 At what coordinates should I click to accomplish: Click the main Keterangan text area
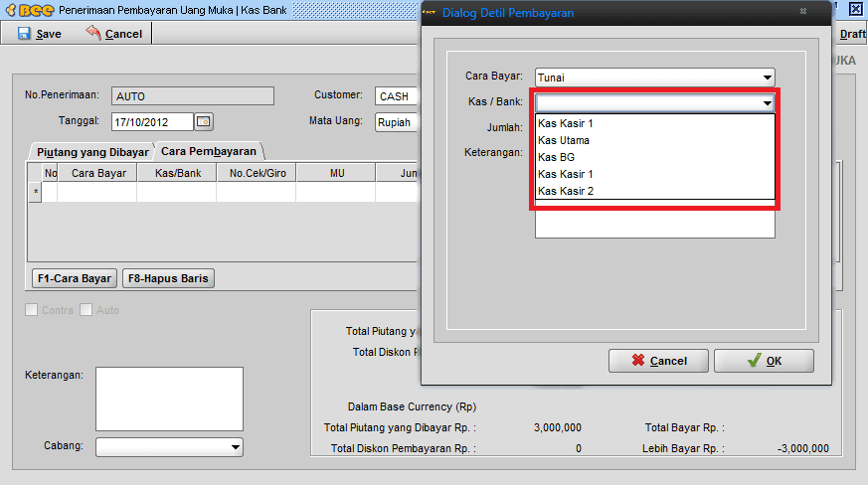click(169, 399)
